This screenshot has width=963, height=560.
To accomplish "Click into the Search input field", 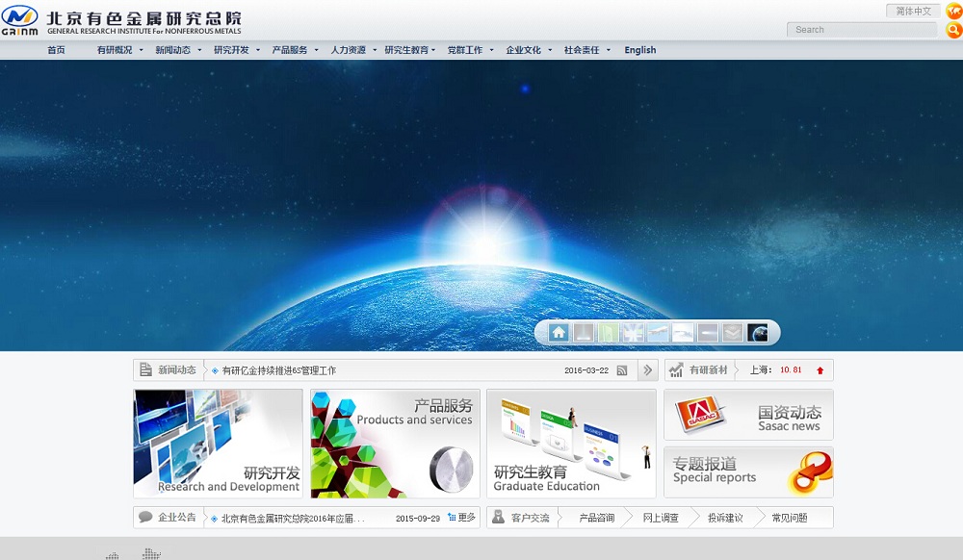I will coord(862,30).
